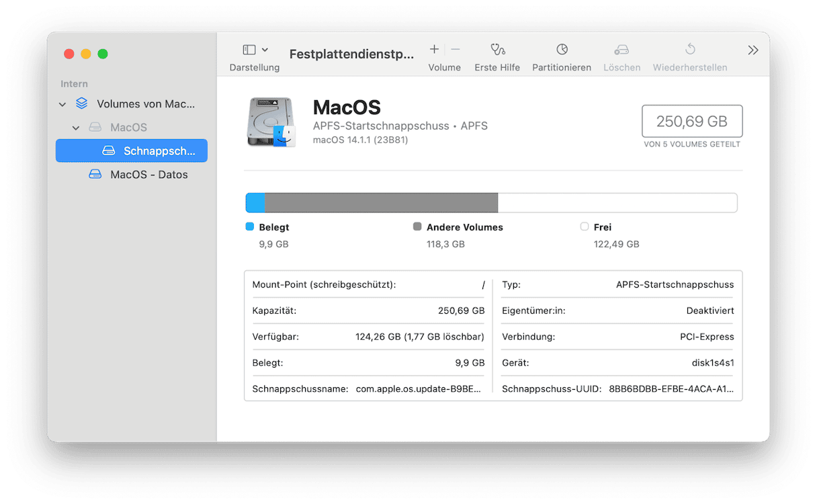
Task: Remove volume with the minus icon
Action: tap(456, 49)
